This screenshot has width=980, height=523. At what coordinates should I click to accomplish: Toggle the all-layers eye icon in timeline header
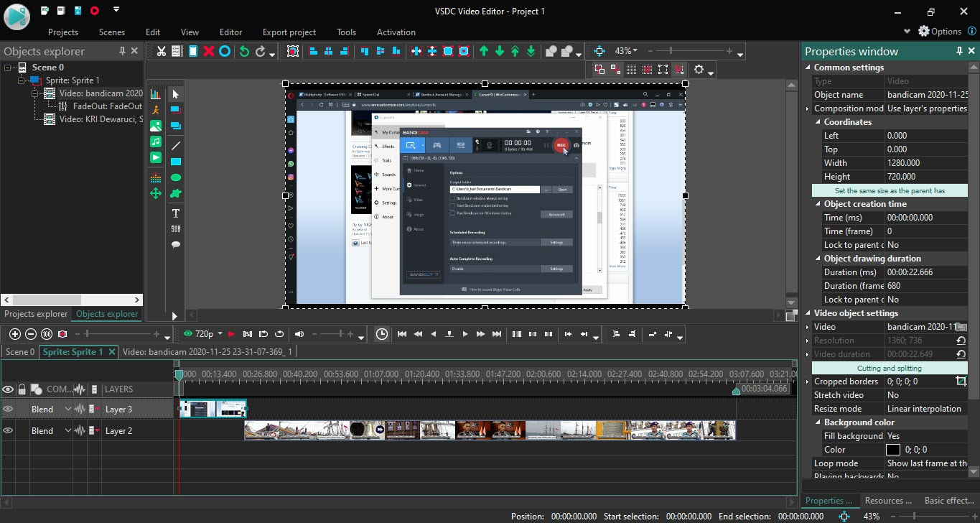coord(8,389)
